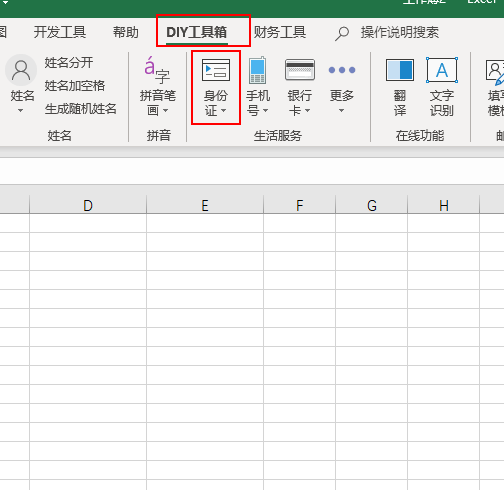This screenshot has width=504, height=490.
Task: Open the 姓名 name tools icon
Action: [21, 70]
